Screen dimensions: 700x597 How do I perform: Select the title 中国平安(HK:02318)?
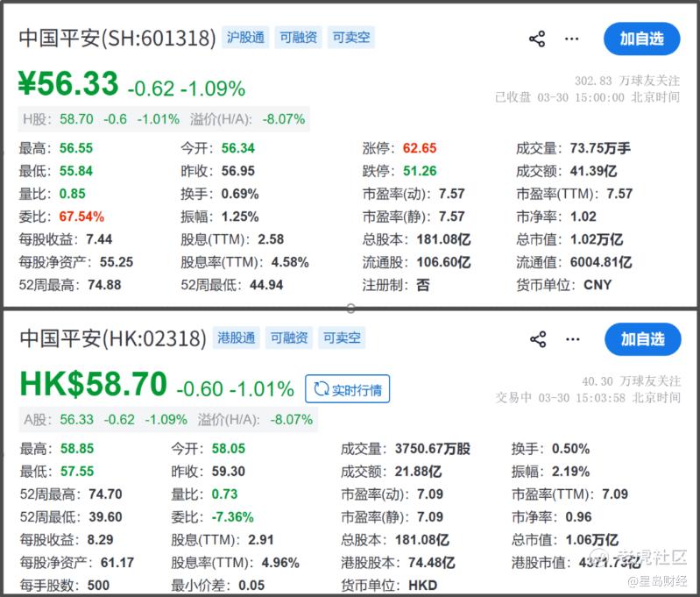[x=113, y=338]
